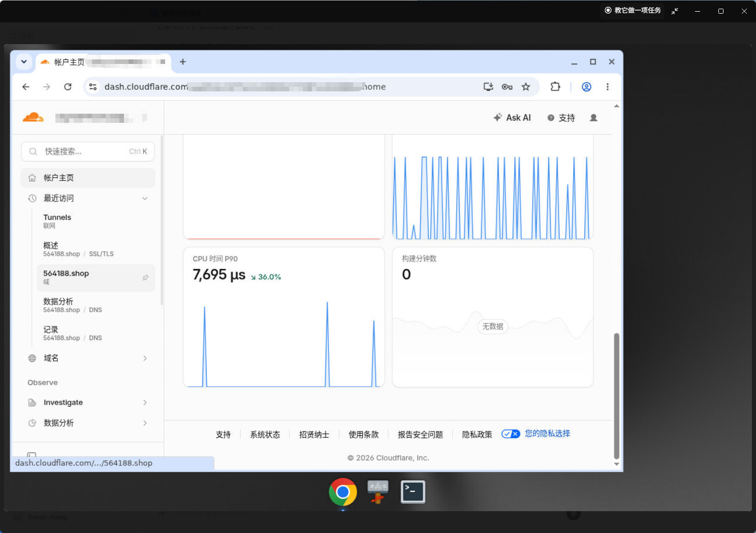The height and width of the screenshot is (533, 756).
Task: Open the 招贤纳士 footer link
Action: coord(314,435)
